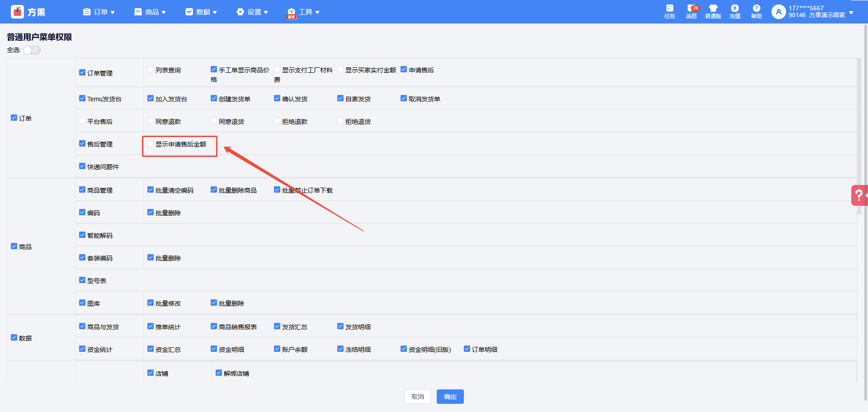Check the 平台售后 checkbox
Image resolution: width=868 pixels, height=412 pixels.
(82, 121)
